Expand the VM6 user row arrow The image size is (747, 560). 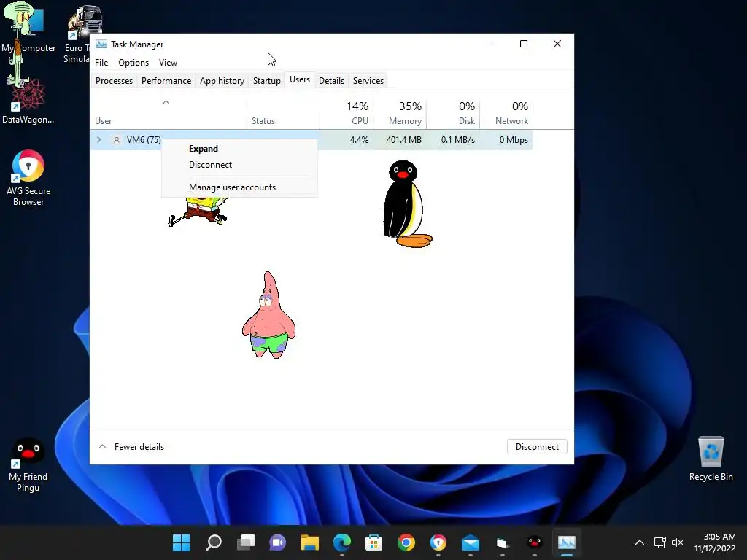pyautogui.click(x=98, y=140)
